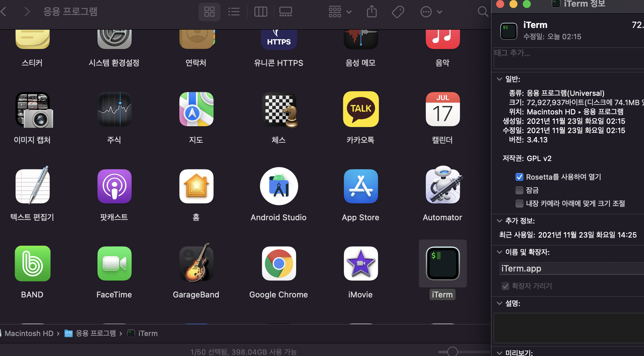Screen dimensions: 644x356
Task: Collapse the 일반 section in info window
Action: point(499,79)
